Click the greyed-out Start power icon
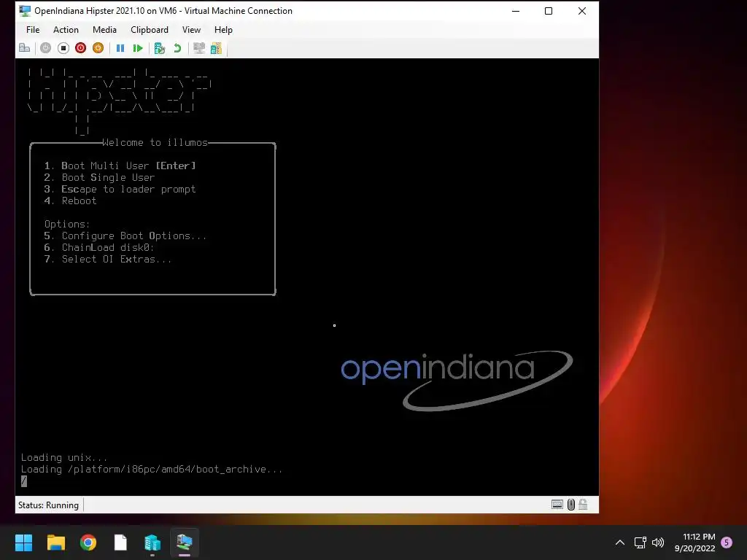 pos(45,48)
